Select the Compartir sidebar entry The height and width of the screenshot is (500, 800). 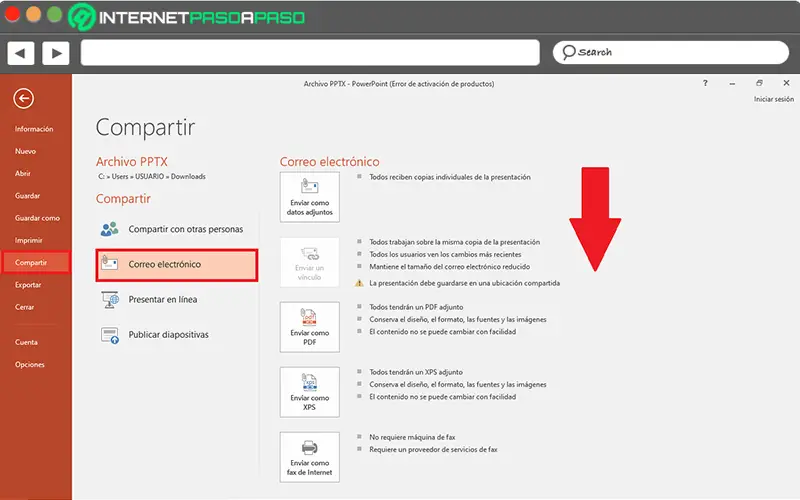tap(36, 262)
